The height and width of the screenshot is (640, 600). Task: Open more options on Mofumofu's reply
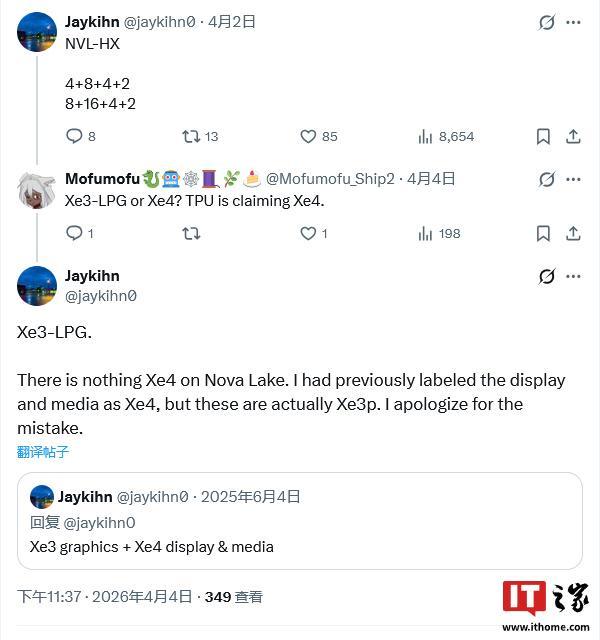pos(574,179)
